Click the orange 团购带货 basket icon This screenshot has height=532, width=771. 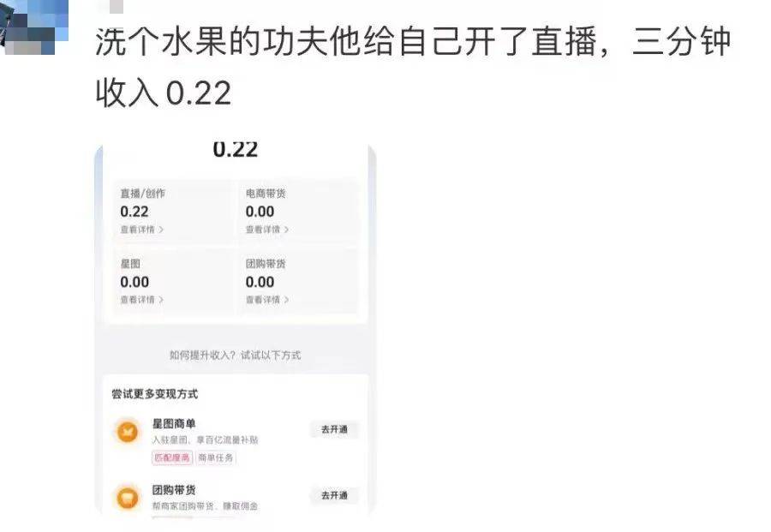coord(128,498)
